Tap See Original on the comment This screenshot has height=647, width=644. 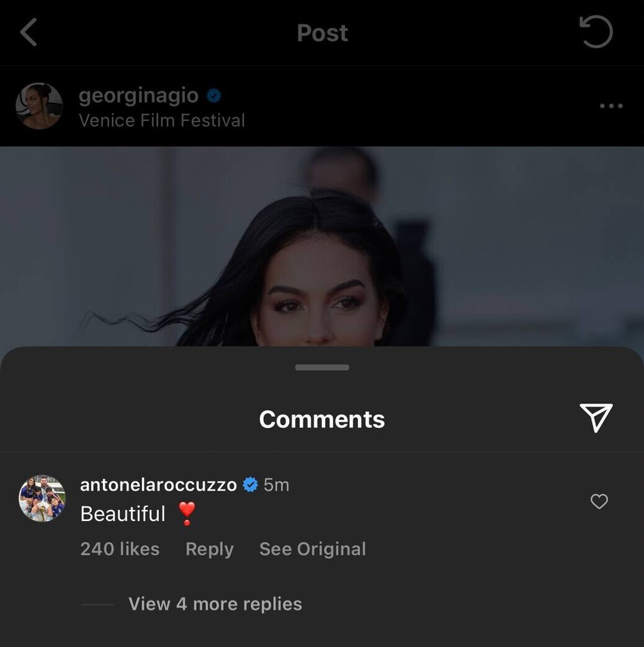pyautogui.click(x=312, y=549)
